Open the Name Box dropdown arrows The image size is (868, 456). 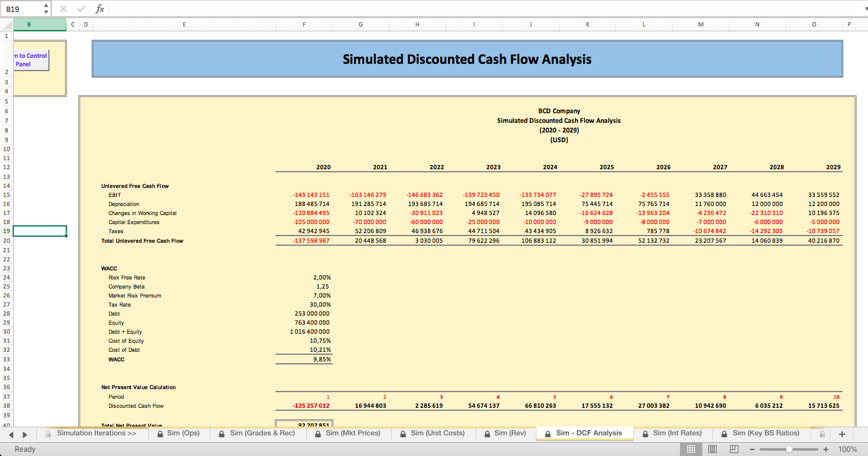click(46, 9)
